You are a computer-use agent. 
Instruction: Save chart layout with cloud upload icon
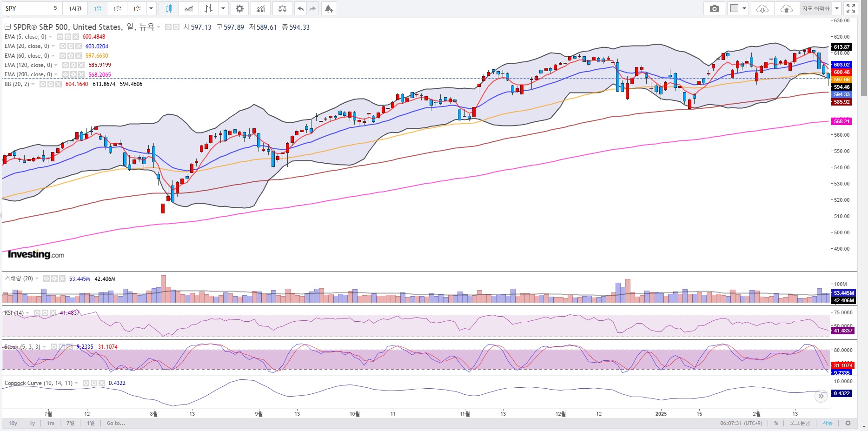pyautogui.click(x=786, y=8)
